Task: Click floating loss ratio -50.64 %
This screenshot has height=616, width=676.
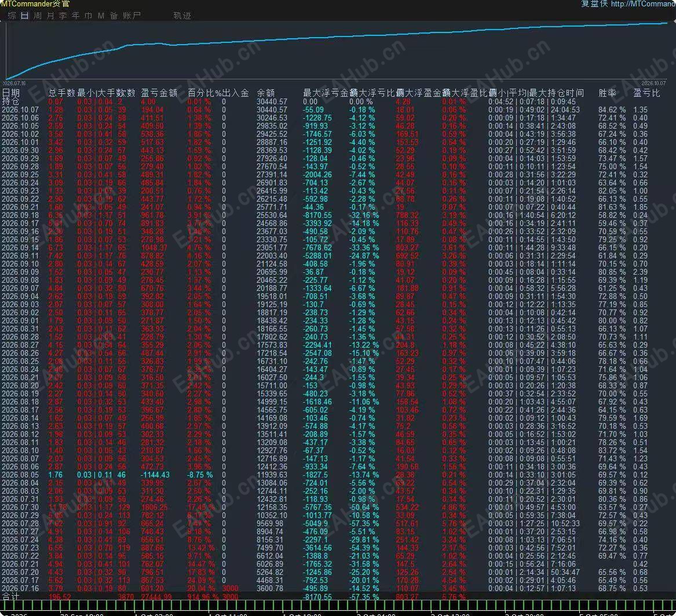Action: pos(364,507)
